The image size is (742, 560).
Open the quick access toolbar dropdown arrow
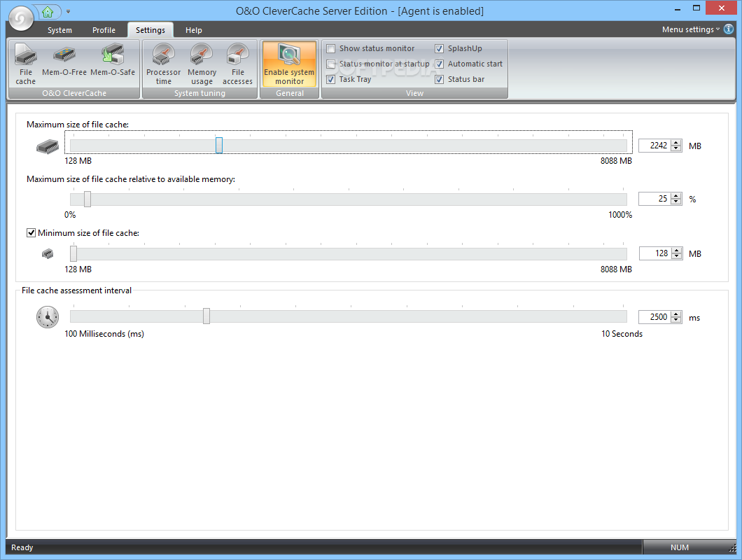pyautogui.click(x=68, y=11)
